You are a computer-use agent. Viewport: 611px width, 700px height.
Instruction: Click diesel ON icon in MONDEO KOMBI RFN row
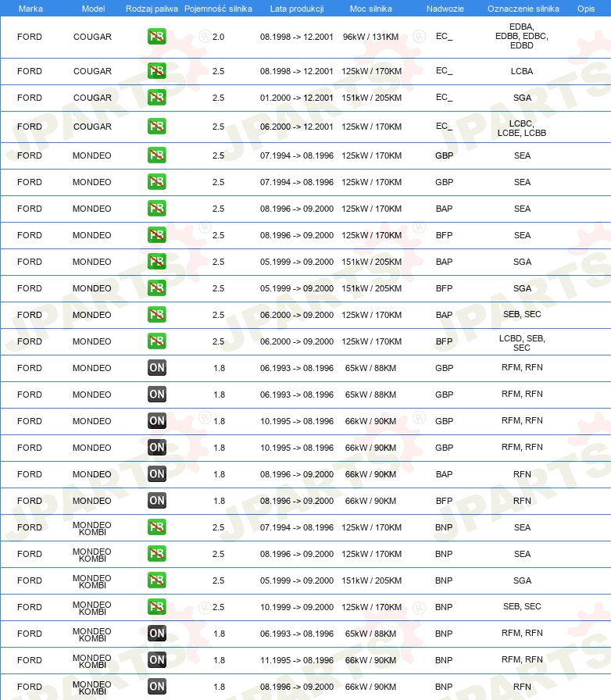[157, 687]
